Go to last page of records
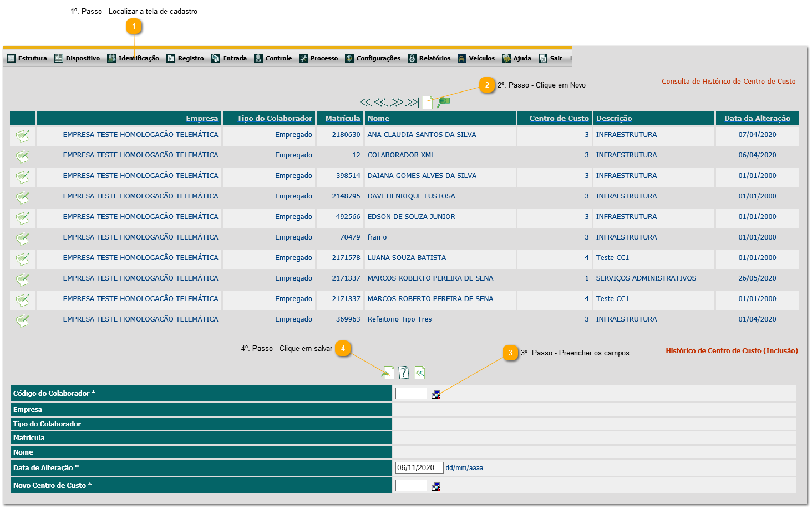 point(412,102)
